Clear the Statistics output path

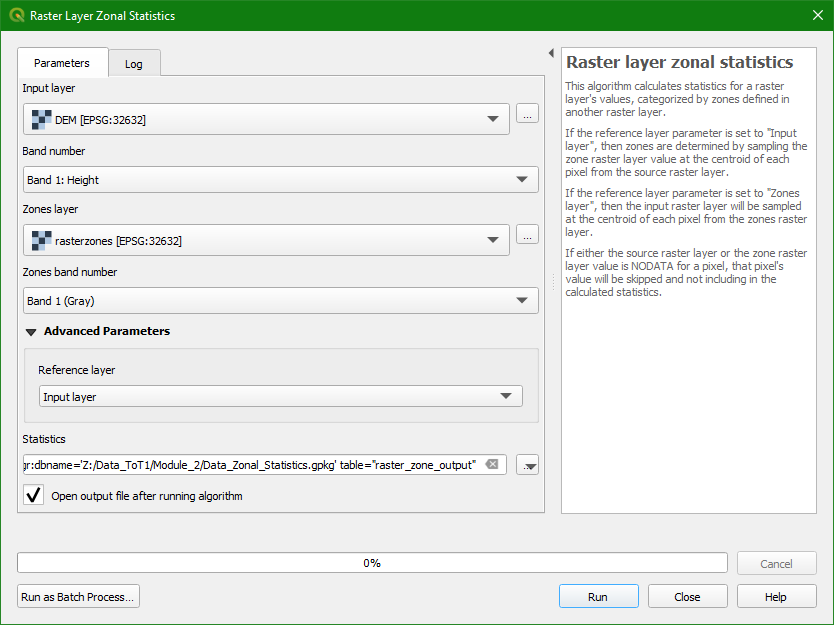pyautogui.click(x=492, y=465)
